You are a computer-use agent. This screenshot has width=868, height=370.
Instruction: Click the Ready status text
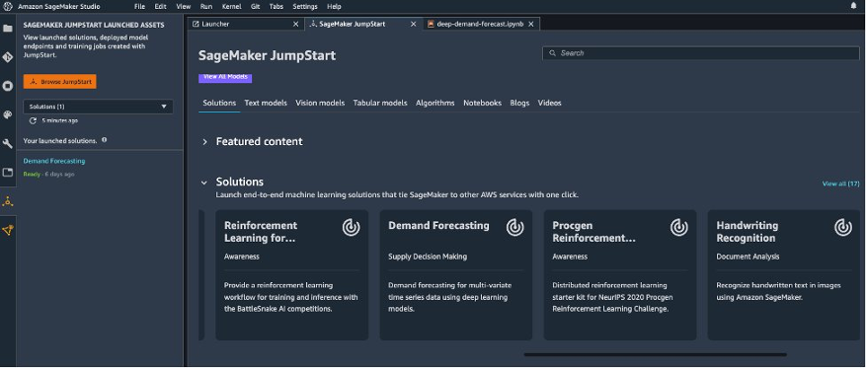tap(33, 175)
